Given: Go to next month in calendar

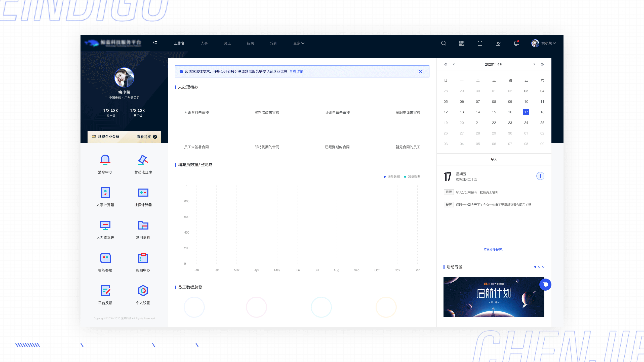Looking at the screenshot, I should tap(534, 64).
